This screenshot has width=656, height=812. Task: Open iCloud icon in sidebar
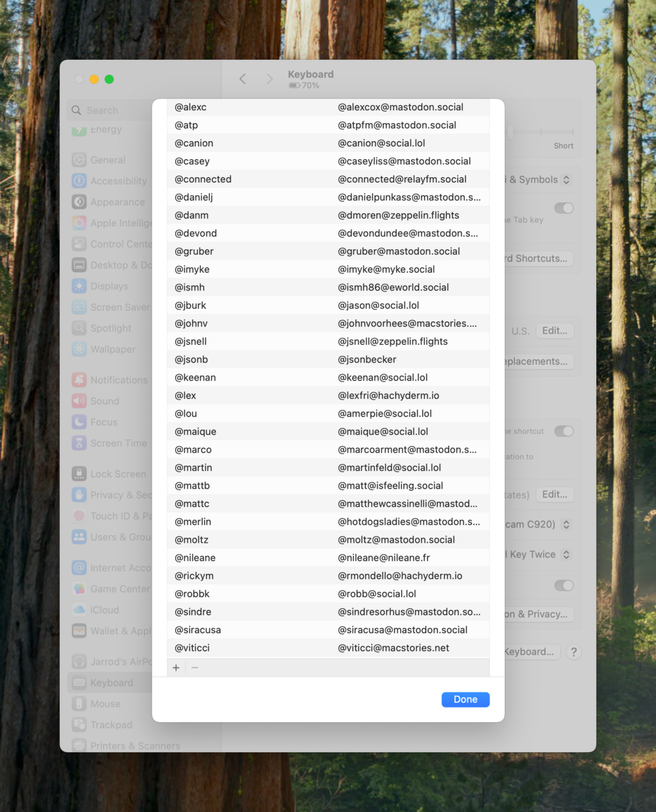coord(79,610)
